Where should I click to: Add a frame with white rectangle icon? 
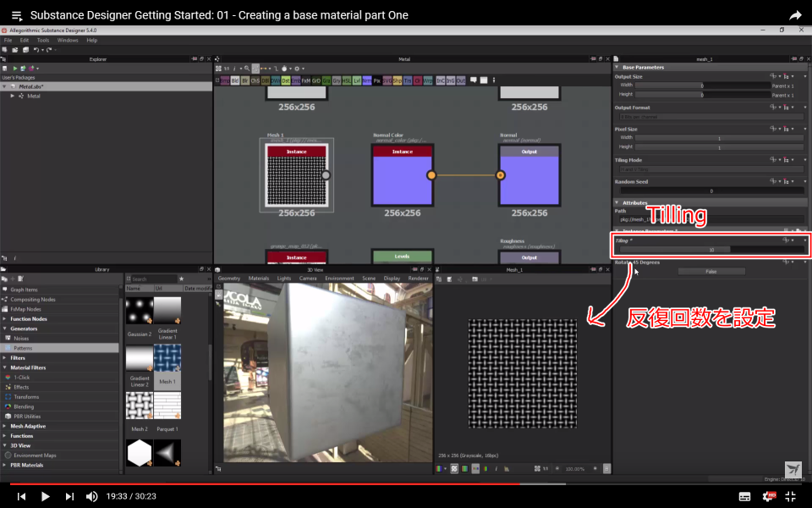tap(484, 80)
